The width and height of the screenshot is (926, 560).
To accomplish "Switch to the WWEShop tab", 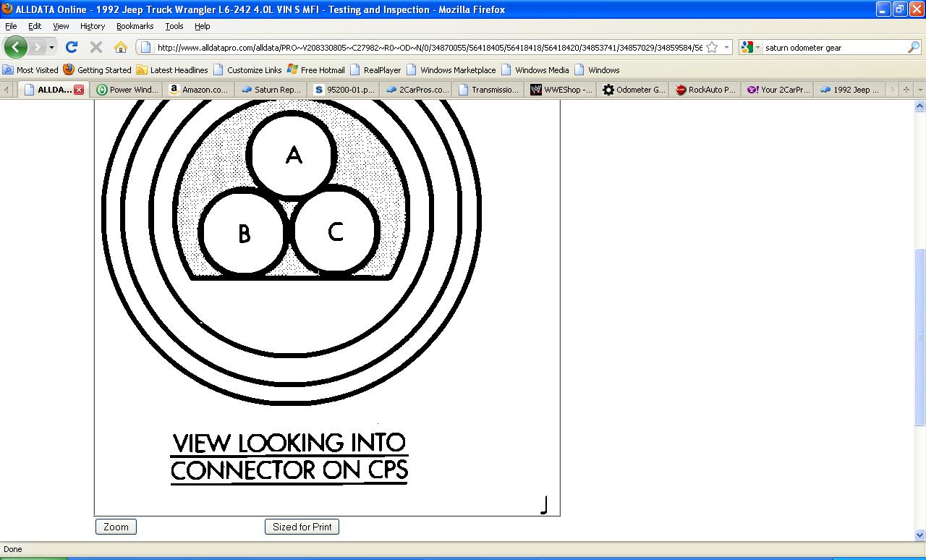I will coord(561,90).
